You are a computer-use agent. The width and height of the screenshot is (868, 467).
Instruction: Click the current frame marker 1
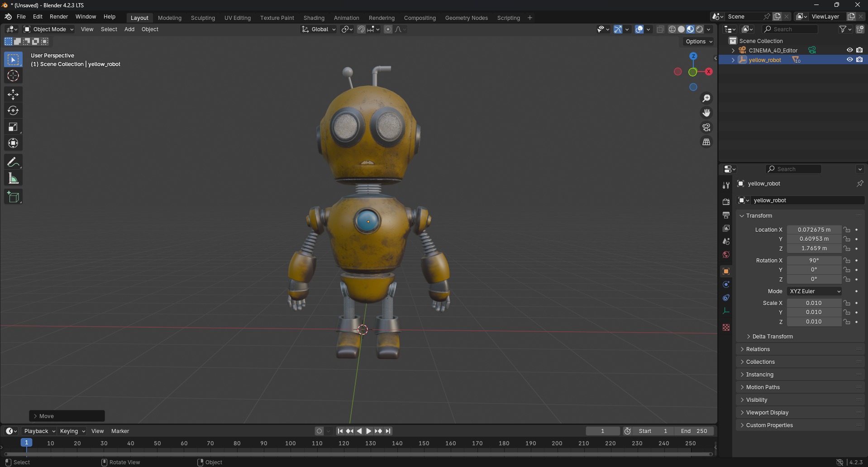27,443
